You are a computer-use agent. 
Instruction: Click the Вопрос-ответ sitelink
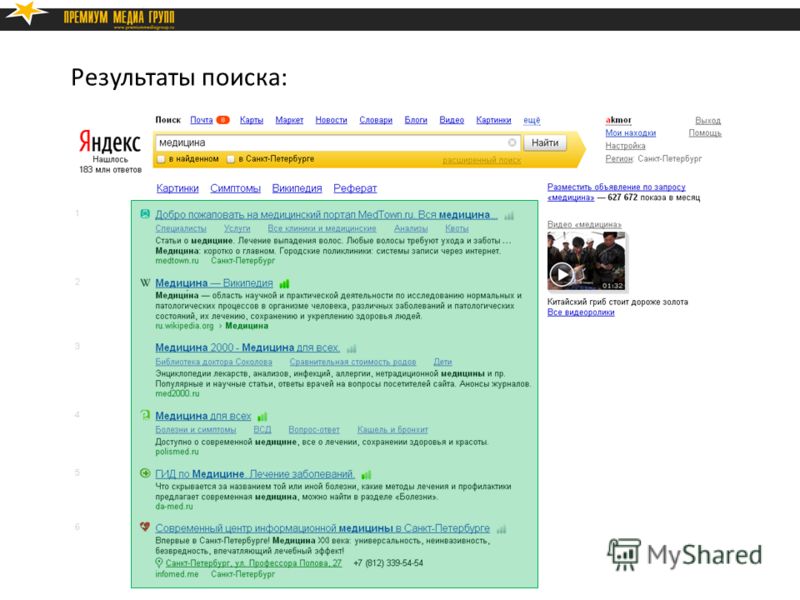tap(314, 430)
